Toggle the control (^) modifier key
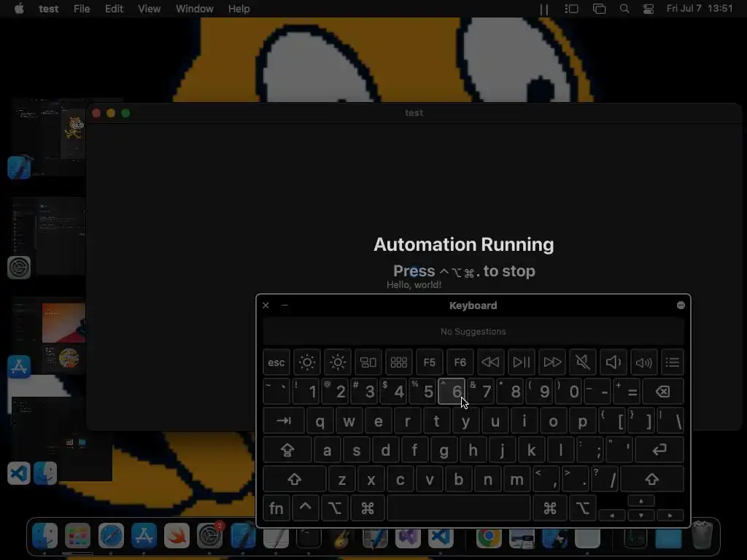 coord(306,508)
